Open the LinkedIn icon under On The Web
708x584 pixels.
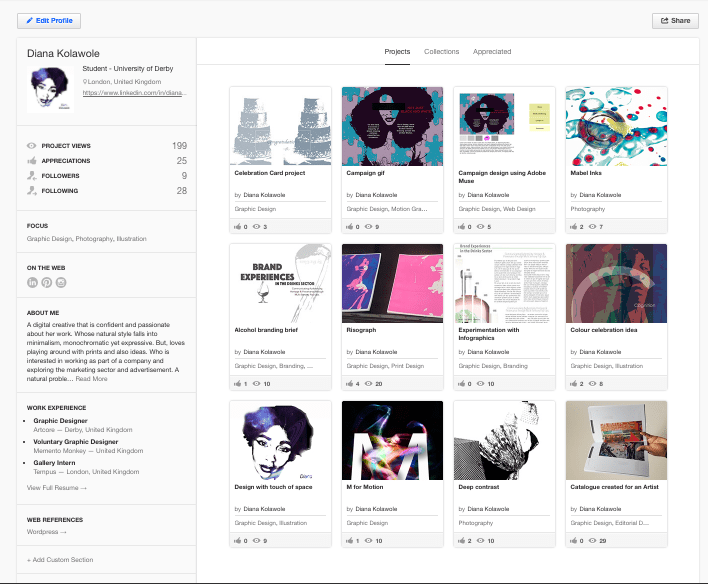33,284
